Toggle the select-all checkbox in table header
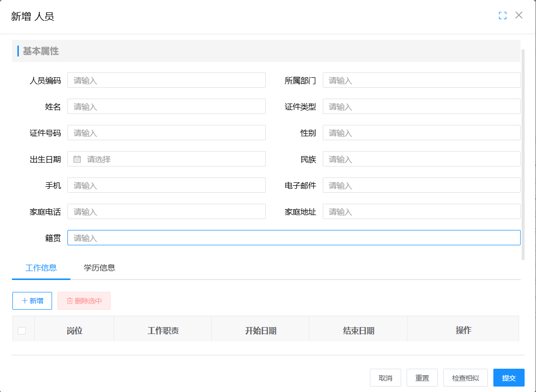 tap(22, 331)
